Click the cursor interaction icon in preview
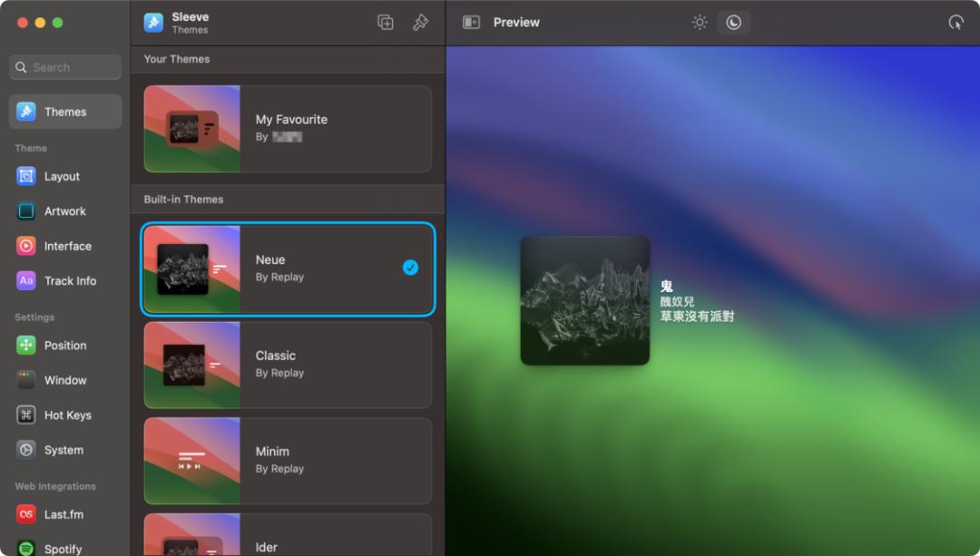 click(x=955, y=23)
